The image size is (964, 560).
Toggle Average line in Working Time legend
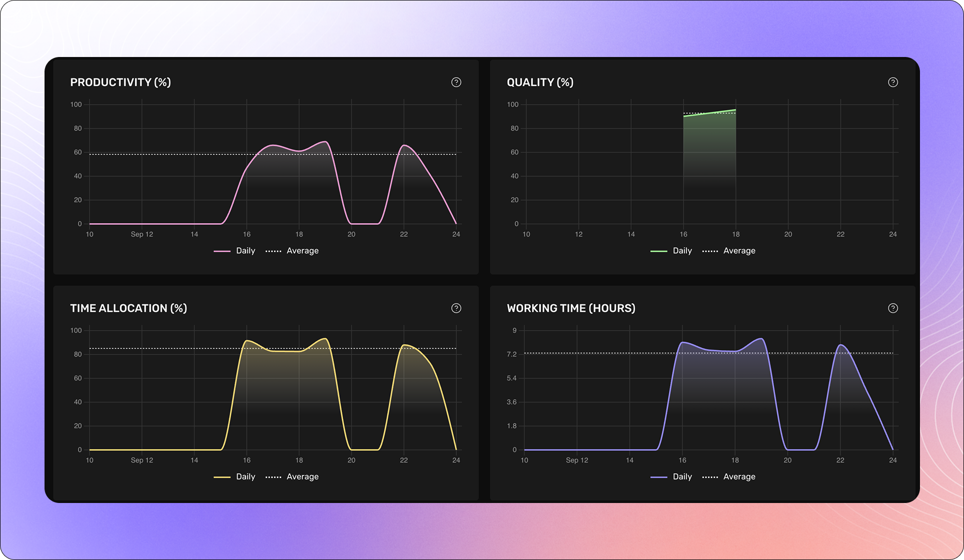(x=739, y=477)
